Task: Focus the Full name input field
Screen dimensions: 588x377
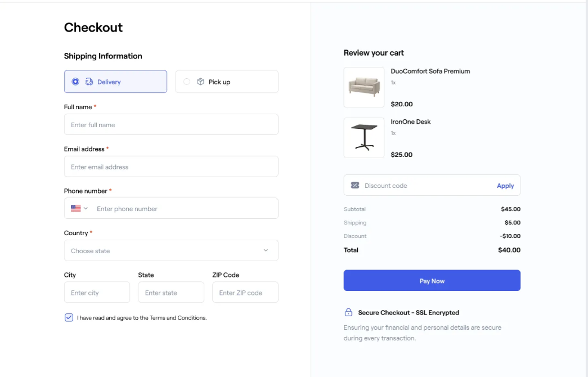Action: [x=171, y=124]
